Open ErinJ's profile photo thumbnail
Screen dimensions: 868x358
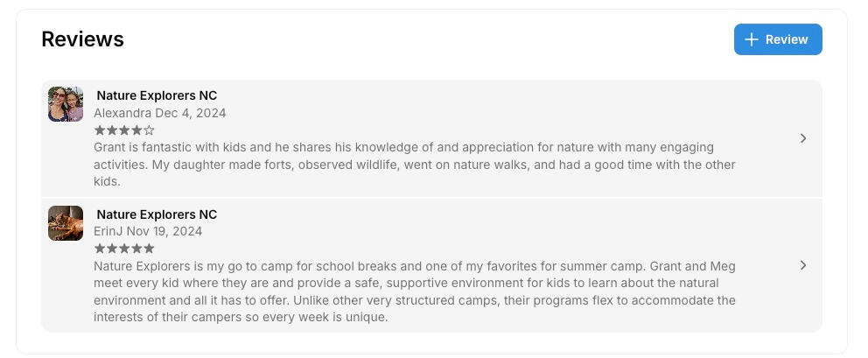(x=66, y=223)
